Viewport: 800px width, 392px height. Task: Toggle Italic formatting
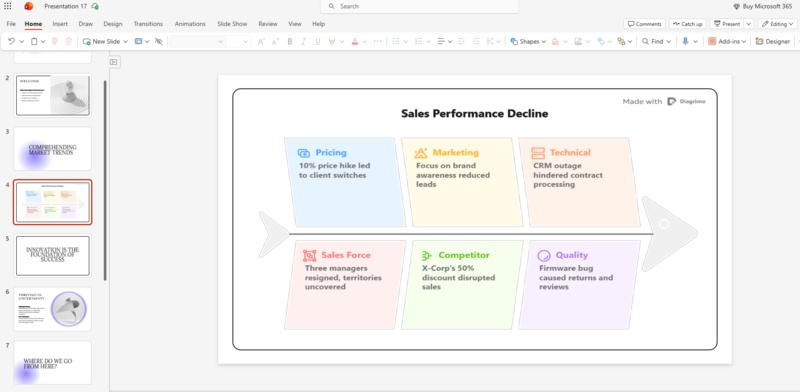[304, 41]
